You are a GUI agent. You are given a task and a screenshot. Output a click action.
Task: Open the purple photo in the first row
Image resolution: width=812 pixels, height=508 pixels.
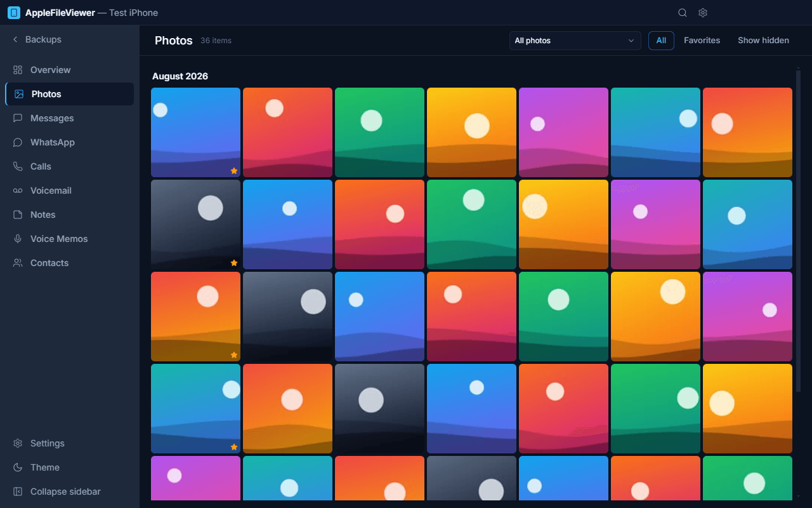563,132
